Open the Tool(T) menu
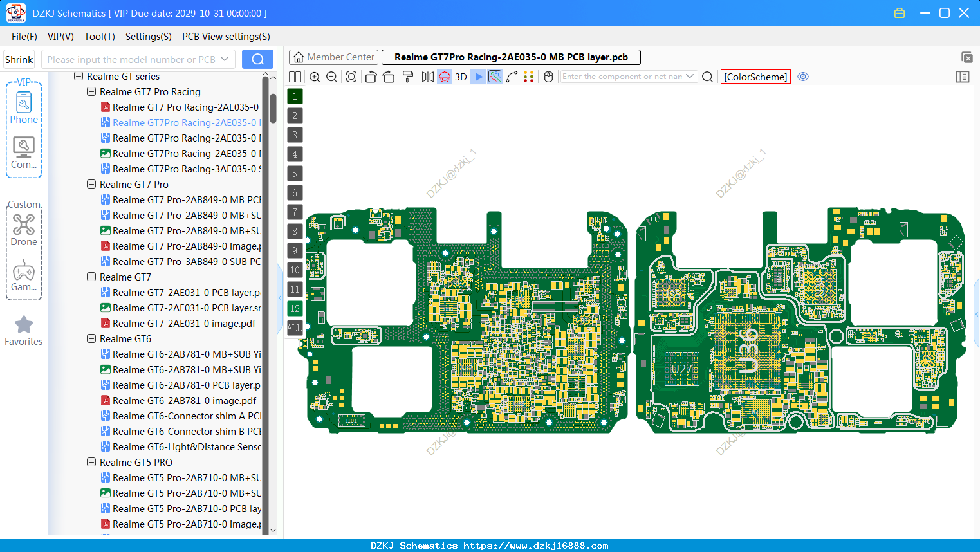This screenshot has height=552, width=980. coord(100,37)
